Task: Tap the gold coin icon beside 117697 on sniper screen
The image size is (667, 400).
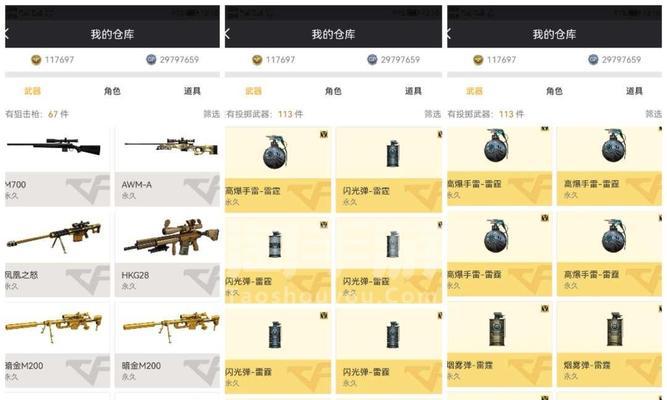Action: point(36,60)
